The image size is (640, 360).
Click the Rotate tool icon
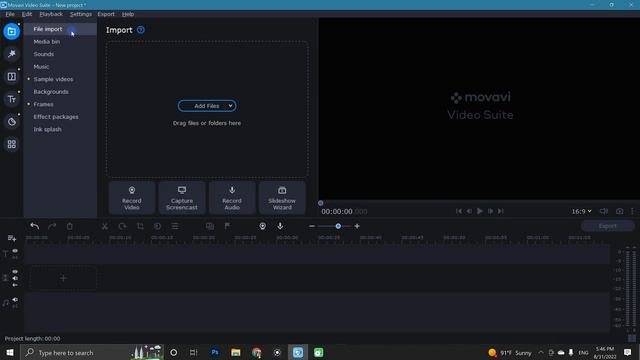click(x=122, y=226)
